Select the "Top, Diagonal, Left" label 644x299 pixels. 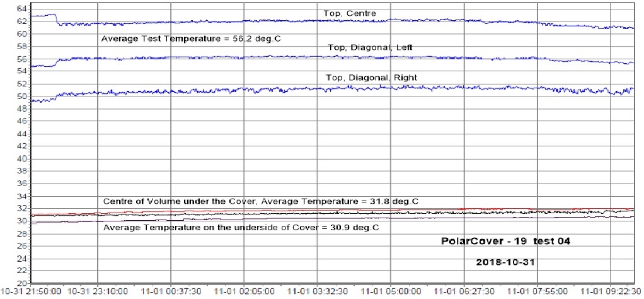pos(369,48)
